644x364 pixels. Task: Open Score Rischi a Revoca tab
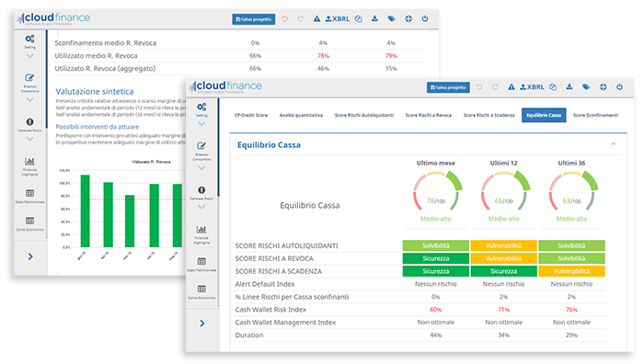pyautogui.click(x=429, y=115)
